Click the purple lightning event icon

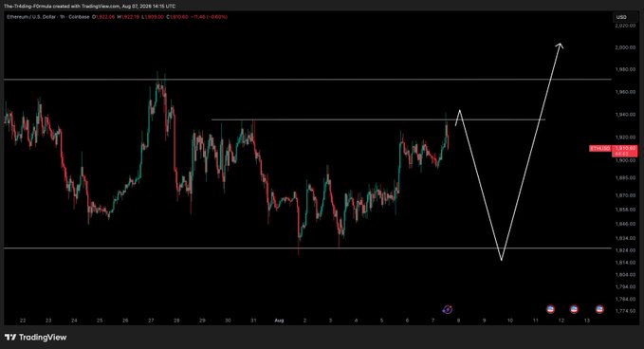click(448, 309)
